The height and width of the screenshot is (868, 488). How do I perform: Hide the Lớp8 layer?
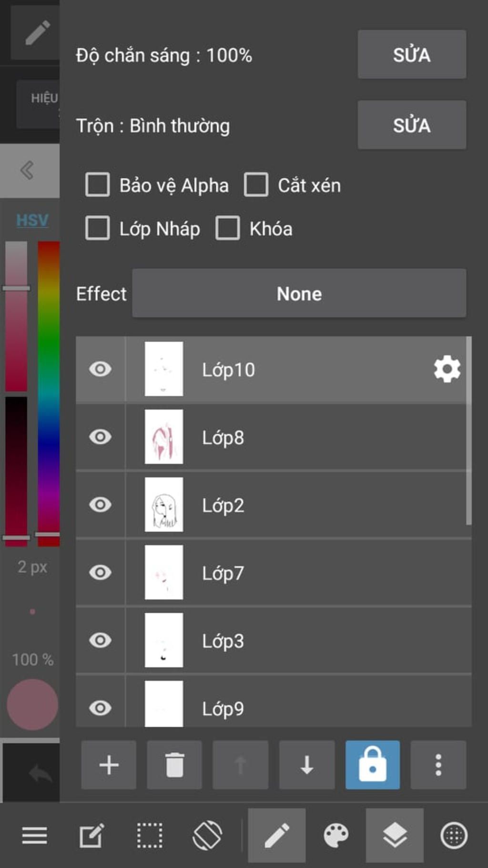point(100,437)
